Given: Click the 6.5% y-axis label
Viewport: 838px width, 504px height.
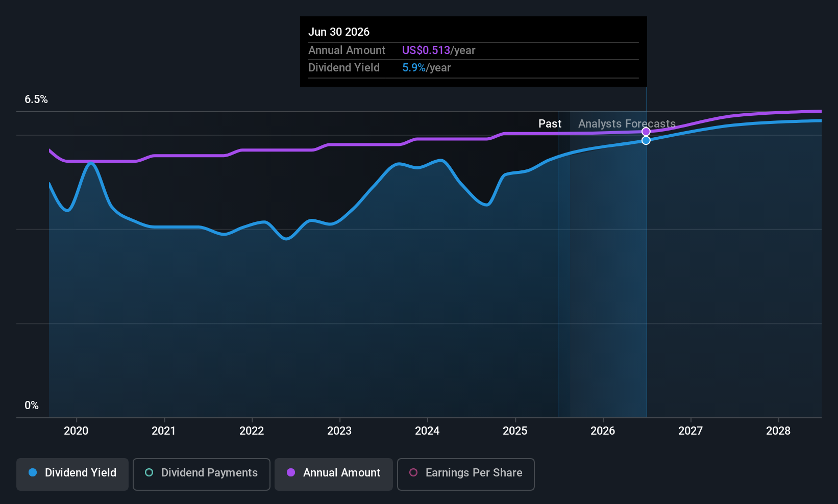Looking at the screenshot, I should tap(36, 99).
